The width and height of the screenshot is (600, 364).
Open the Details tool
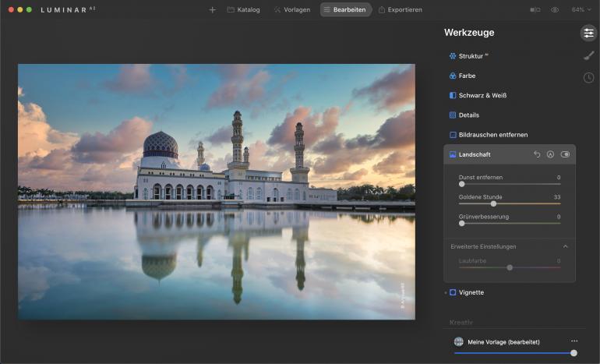[x=464, y=115]
